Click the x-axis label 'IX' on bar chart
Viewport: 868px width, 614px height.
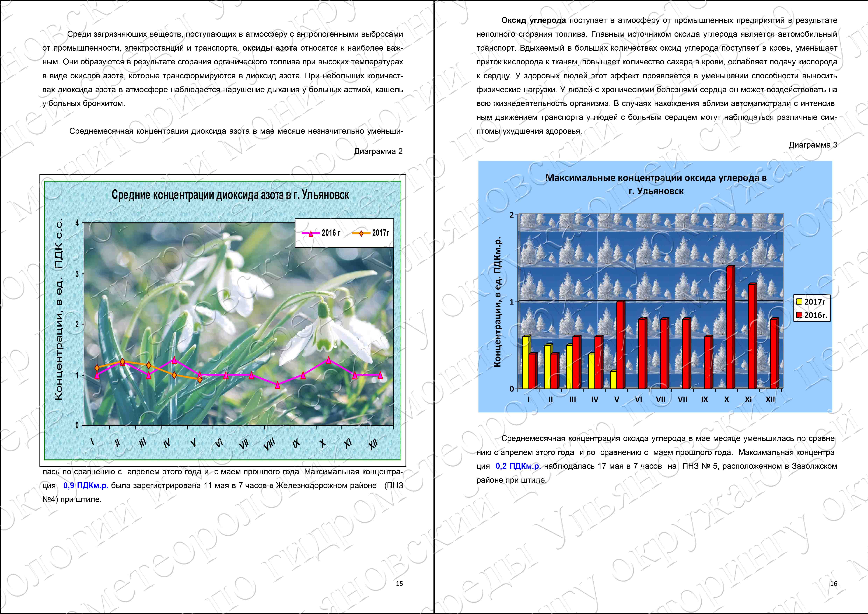click(x=705, y=400)
